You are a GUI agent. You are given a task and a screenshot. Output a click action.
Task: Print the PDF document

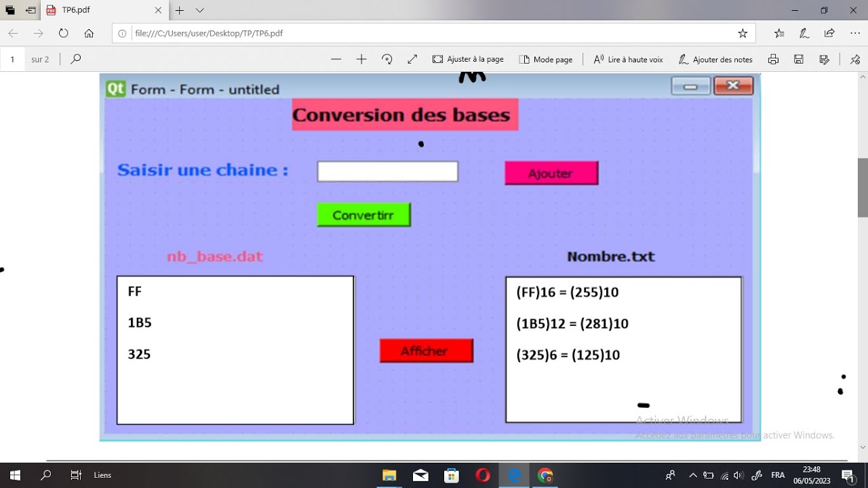(774, 59)
